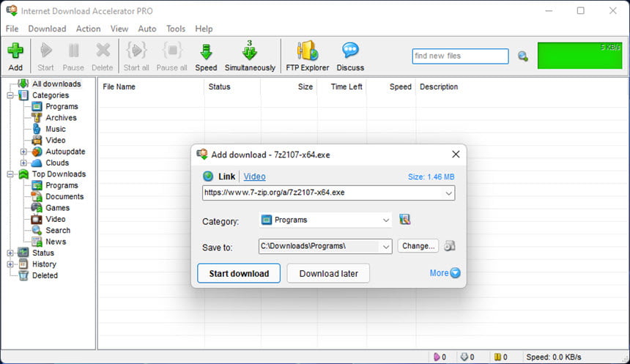Image resolution: width=630 pixels, height=364 pixels.
Task: Click the folder icon next to Change button
Action: pyautogui.click(x=450, y=246)
